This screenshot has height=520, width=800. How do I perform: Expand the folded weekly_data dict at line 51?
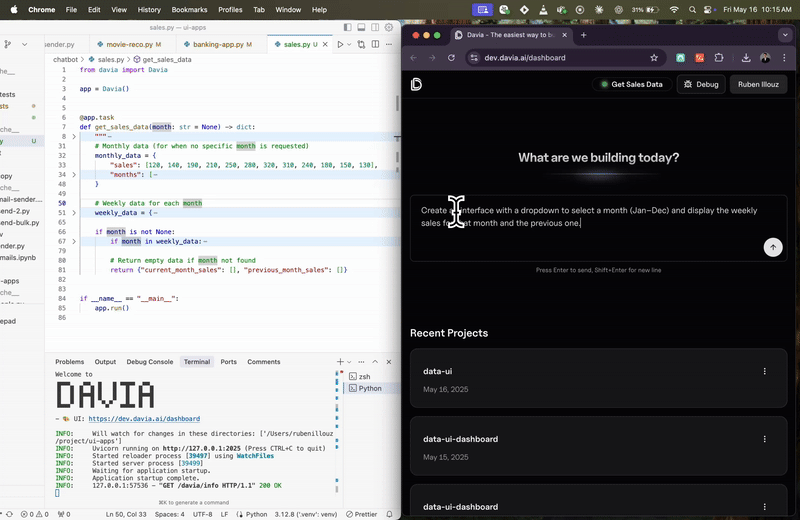74,213
